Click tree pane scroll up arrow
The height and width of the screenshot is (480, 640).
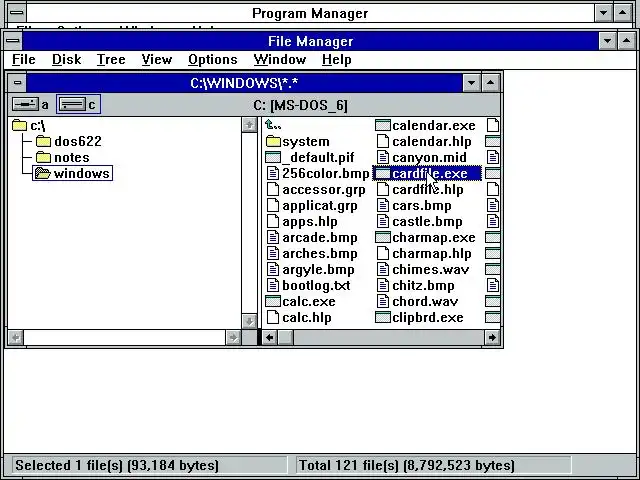(x=249, y=124)
